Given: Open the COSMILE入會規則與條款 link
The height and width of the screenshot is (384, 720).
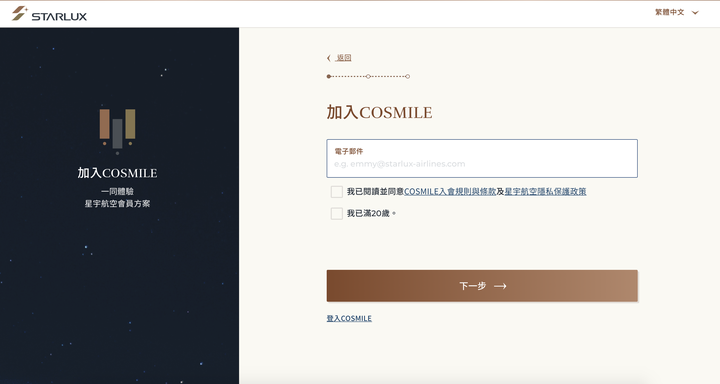Looking at the screenshot, I should click(x=450, y=192).
